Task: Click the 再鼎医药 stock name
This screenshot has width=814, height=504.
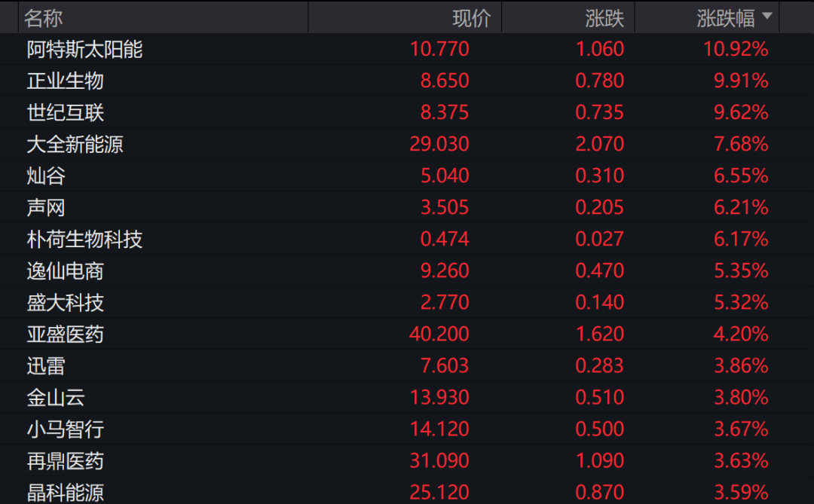Action: coord(66,461)
